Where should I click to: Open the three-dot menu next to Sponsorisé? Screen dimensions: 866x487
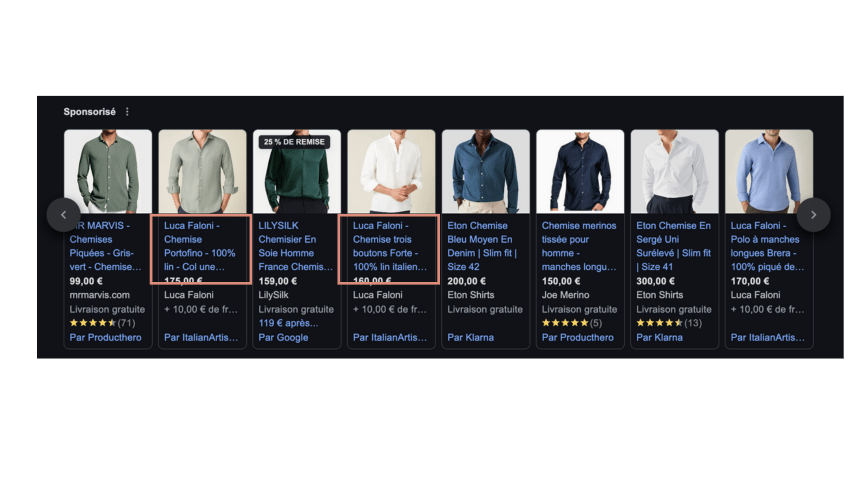coord(128,112)
